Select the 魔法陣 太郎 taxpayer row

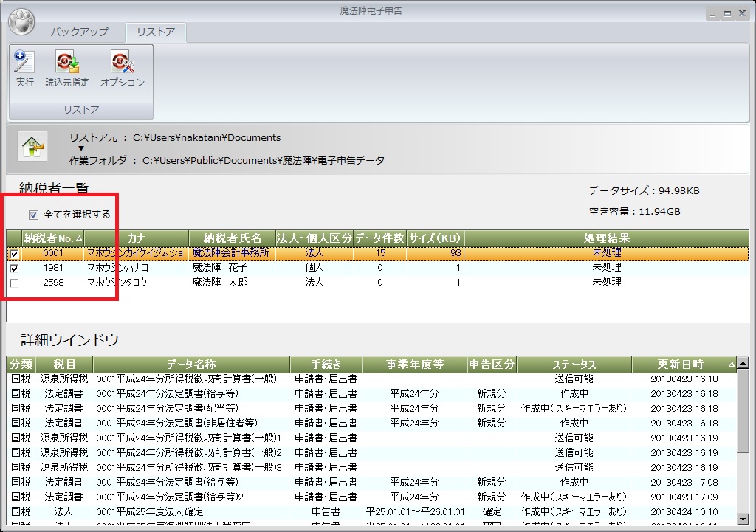tap(219, 283)
